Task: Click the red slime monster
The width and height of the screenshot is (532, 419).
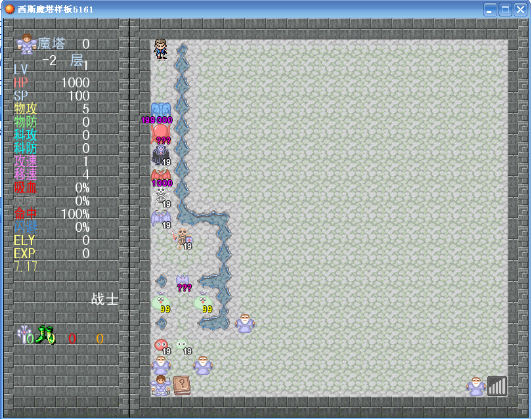Action: click(162, 346)
